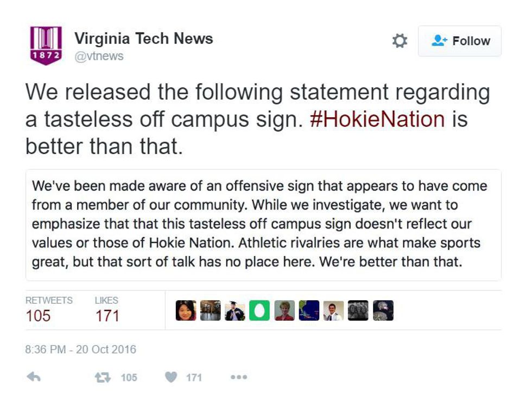
Task: Like the tweet with the heart icon
Action: 170,377
